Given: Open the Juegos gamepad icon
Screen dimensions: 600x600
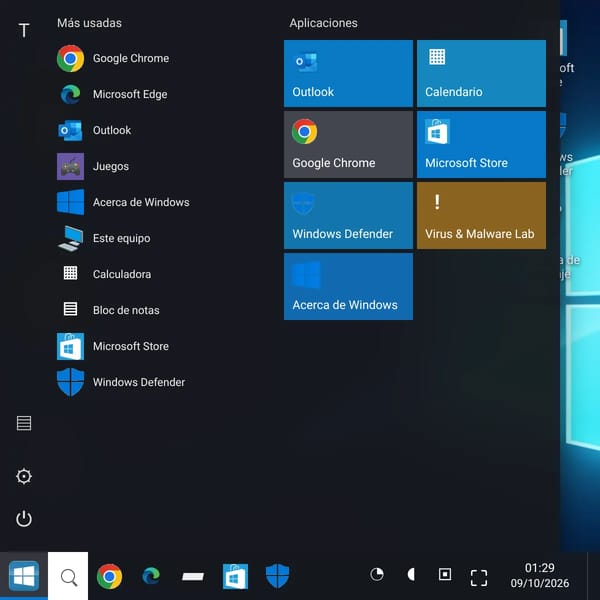Looking at the screenshot, I should click(70, 166).
